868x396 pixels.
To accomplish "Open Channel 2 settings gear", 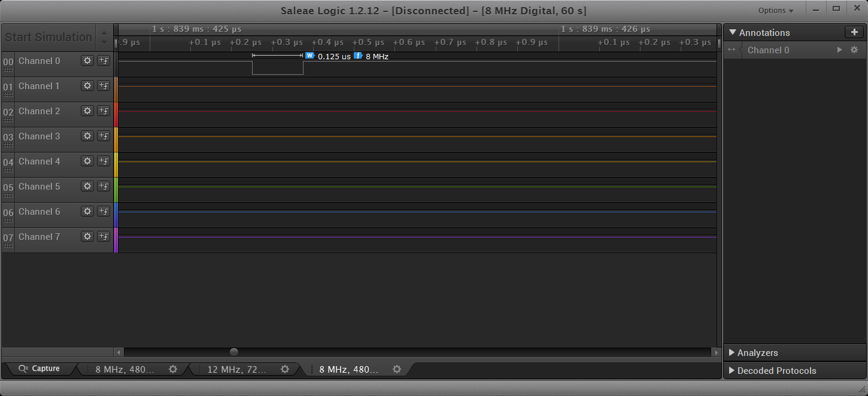I will click(x=87, y=111).
